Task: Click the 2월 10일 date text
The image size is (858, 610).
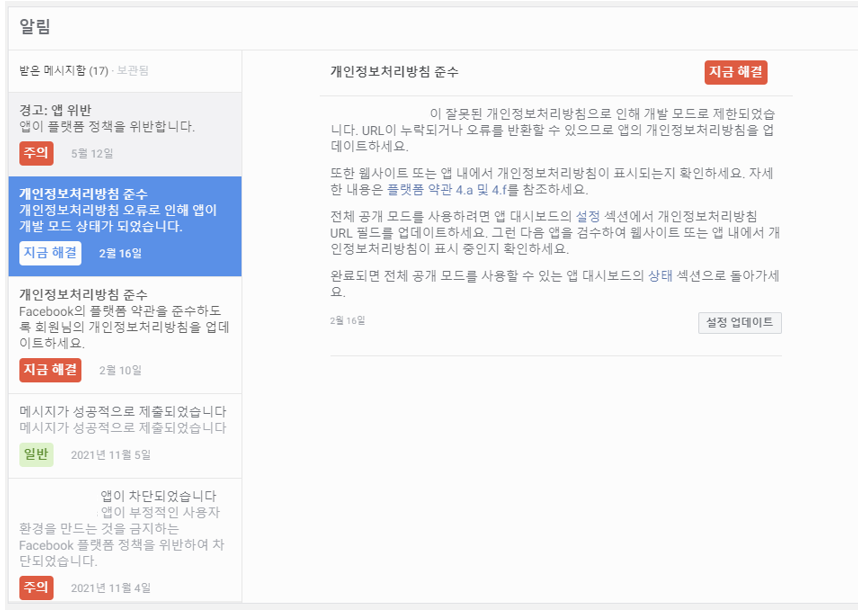Action: (120, 370)
